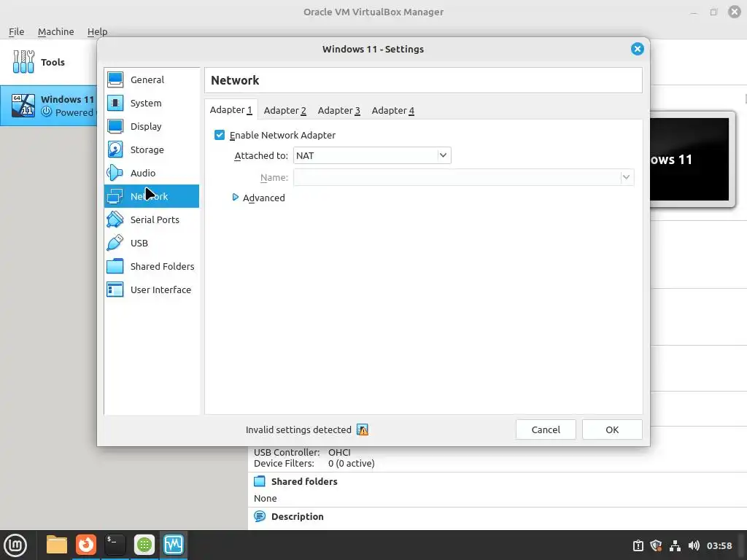Select the Display screen icon

pos(115,126)
